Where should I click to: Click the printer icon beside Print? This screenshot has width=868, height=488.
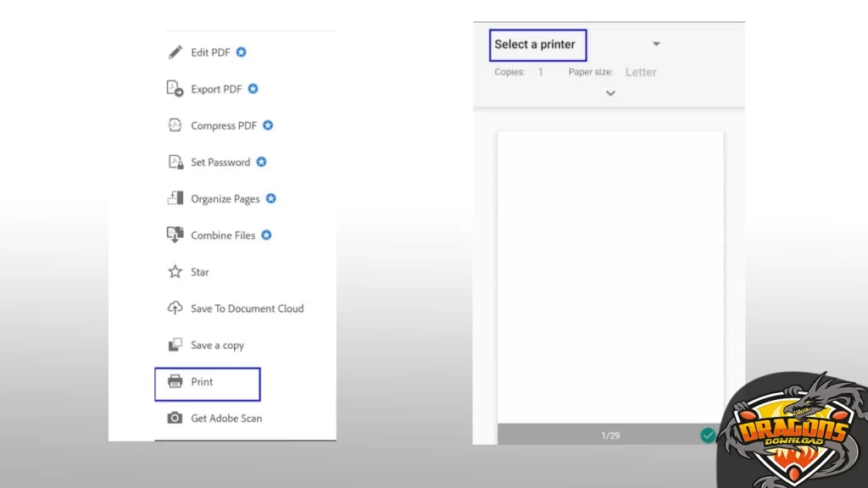tap(175, 381)
